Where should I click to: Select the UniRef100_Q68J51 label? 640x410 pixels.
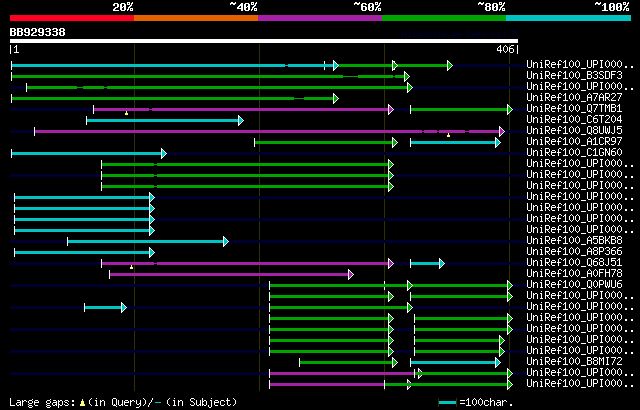[x=574, y=263]
